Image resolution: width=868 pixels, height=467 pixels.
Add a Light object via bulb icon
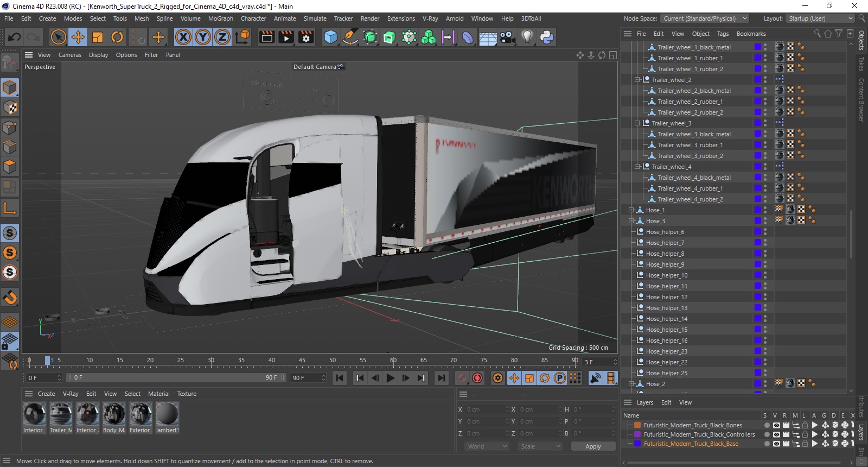tap(527, 37)
